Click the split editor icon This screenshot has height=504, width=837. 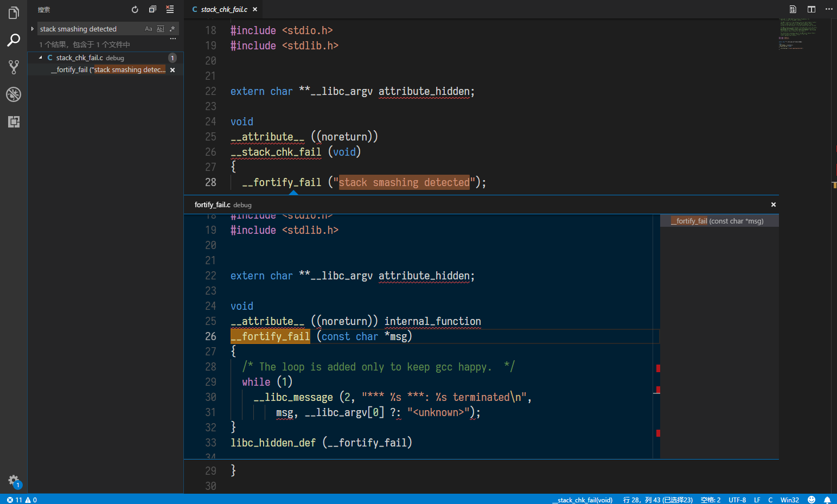tap(811, 9)
